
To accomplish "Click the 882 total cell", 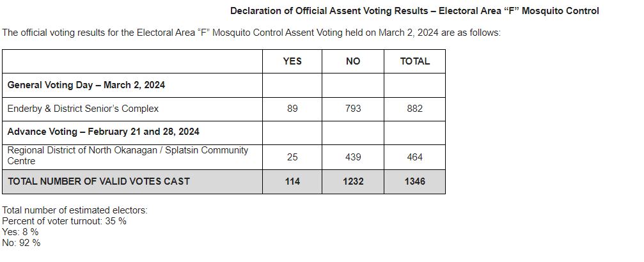I will click(414, 109).
